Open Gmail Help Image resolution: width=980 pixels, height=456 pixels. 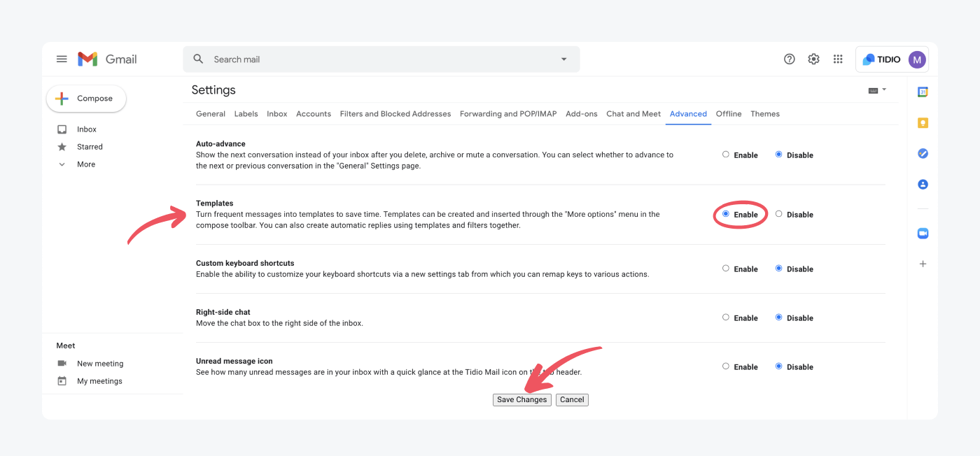click(789, 59)
